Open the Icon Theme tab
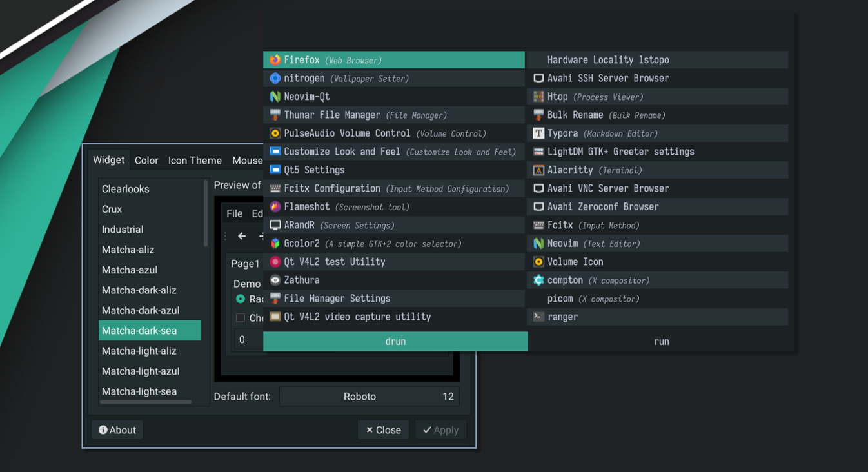868x472 pixels. [x=195, y=161]
